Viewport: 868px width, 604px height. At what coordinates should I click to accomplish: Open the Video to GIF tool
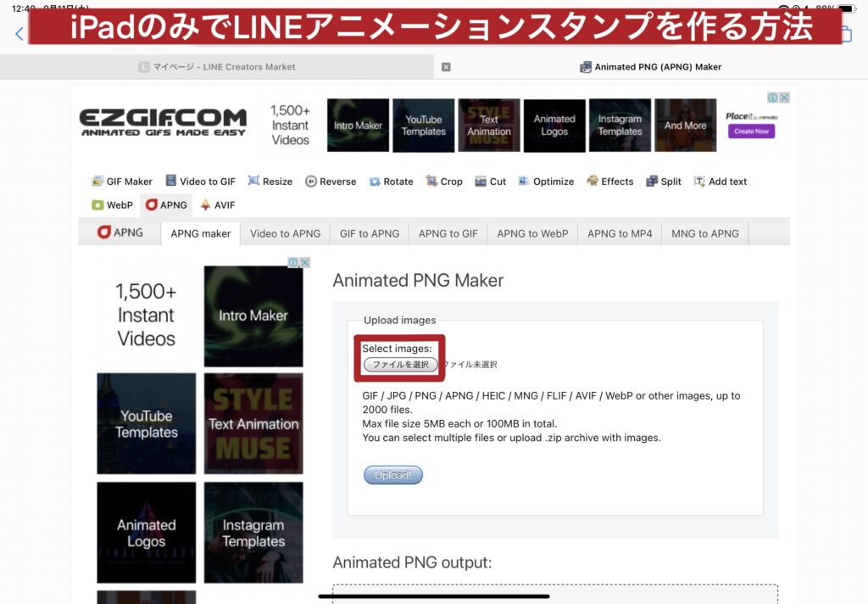pos(201,182)
